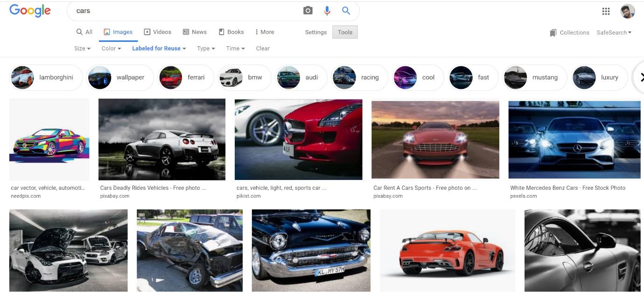Open 'car vector, vehicle, automoti...' title link
This screenshot has height=294, width=644.
pyautogui.click(x=48, y=188)
